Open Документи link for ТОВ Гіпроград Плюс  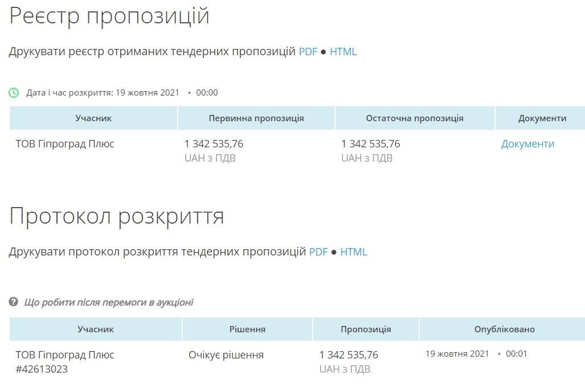527,144
